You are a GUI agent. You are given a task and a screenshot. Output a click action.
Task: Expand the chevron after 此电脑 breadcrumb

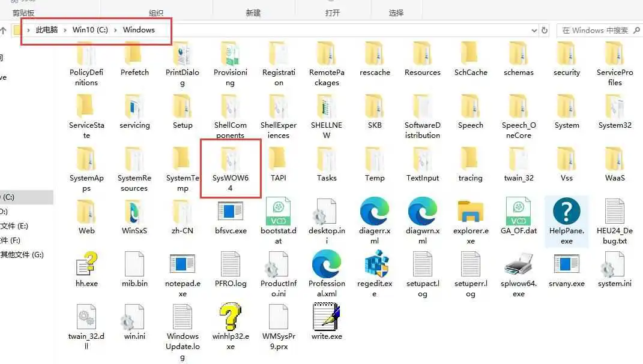tap(65, 31)
